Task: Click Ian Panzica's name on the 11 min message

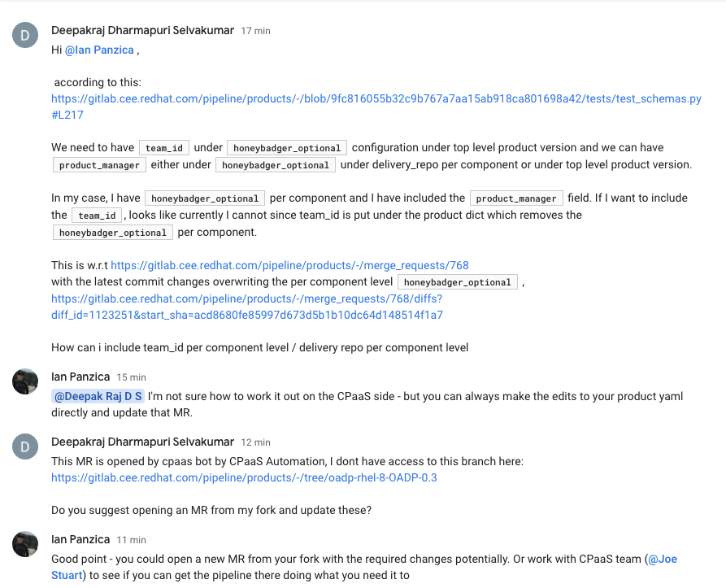Action: (x=80, y=539)
